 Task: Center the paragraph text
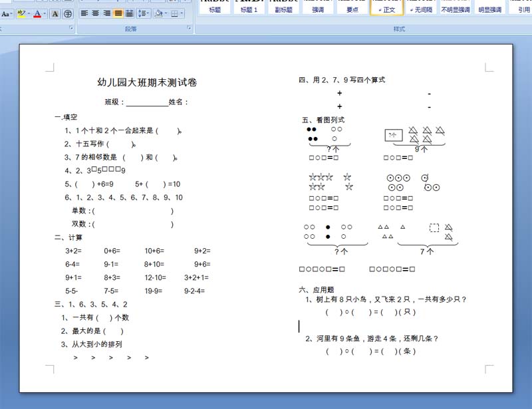point(96,13)
